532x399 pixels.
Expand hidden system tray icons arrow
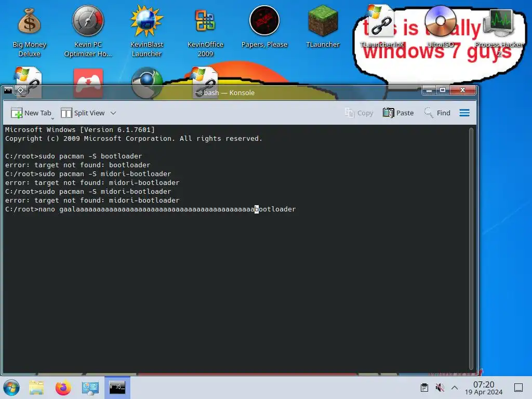click(455, 388)
